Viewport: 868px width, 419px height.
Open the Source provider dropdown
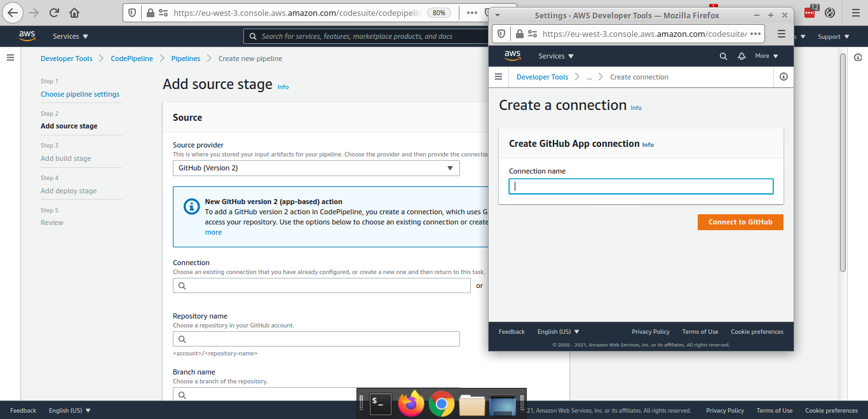click(x=316, y=168)
